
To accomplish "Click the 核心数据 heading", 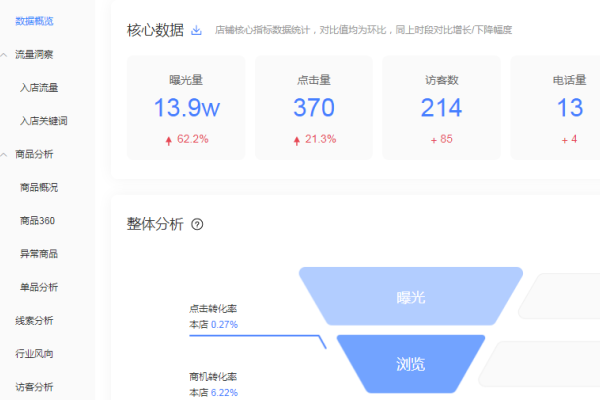I will point(155,30).
